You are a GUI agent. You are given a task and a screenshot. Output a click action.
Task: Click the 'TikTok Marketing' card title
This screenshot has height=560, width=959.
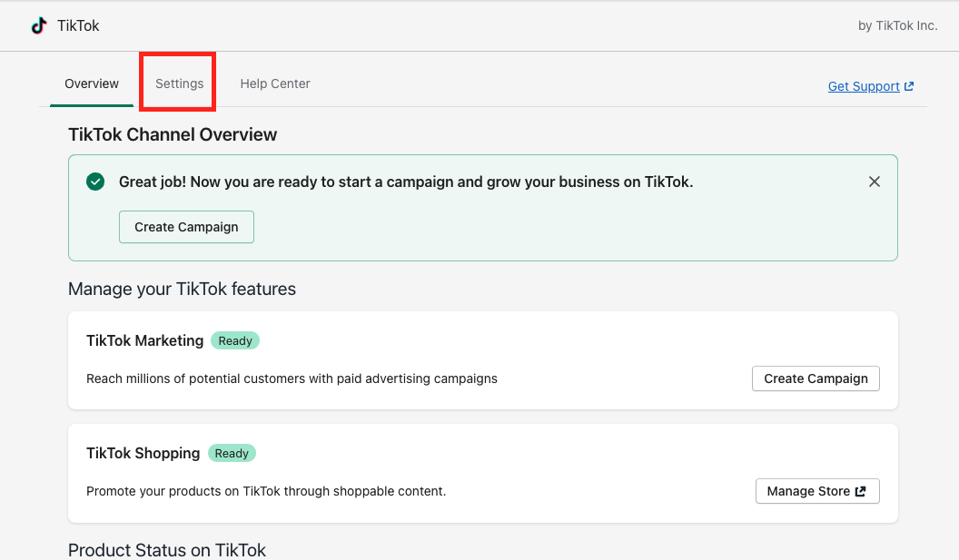[x=145, y=340]
